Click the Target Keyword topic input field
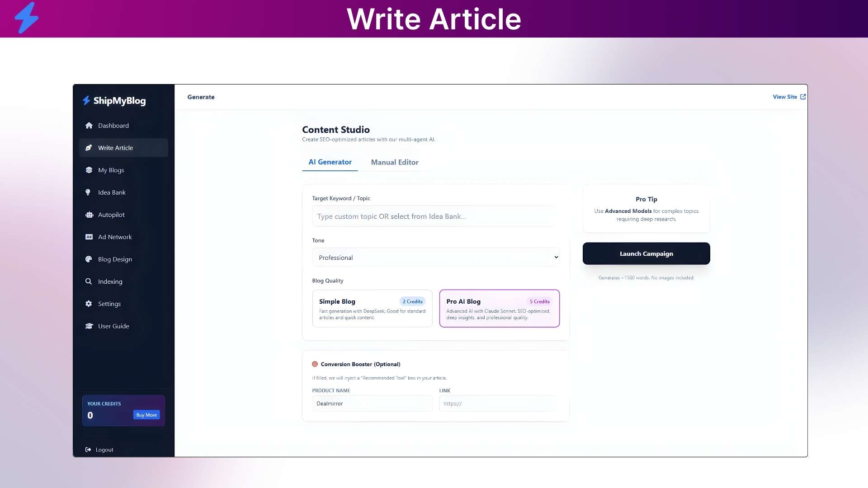 point(435,216)
